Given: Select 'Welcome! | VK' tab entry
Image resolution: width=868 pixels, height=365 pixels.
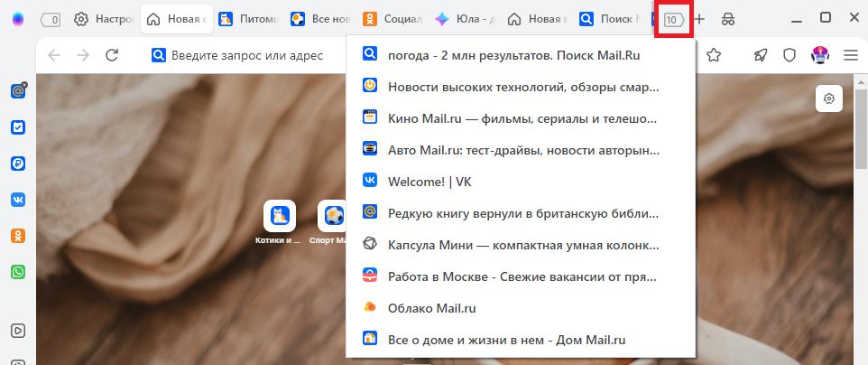Looking at the screenshot, I should 521,182.
